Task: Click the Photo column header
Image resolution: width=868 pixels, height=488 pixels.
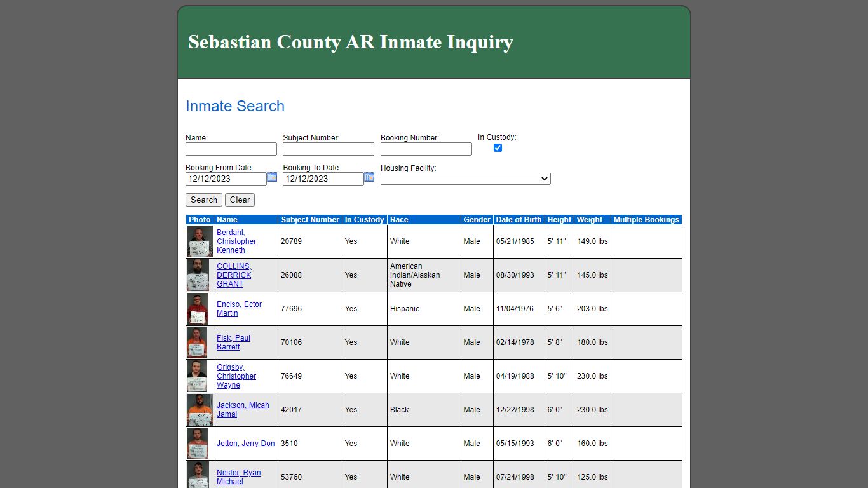Action: (200, 220)
